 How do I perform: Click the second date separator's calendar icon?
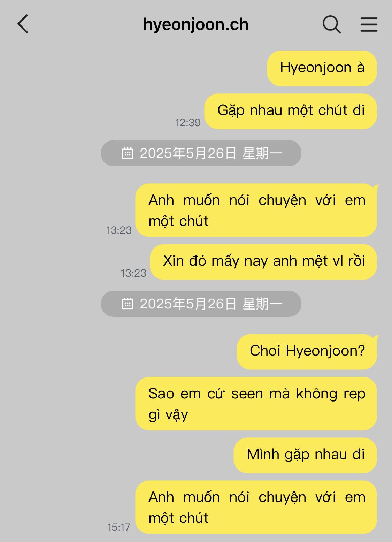[127, 304]
